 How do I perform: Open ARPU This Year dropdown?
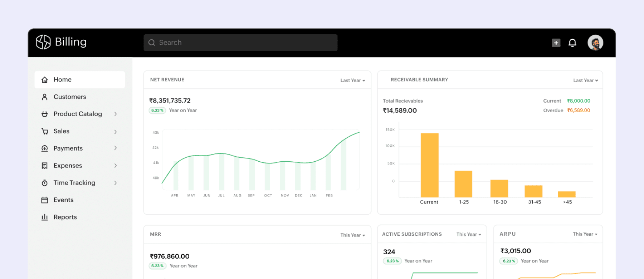tap(585, 234)
